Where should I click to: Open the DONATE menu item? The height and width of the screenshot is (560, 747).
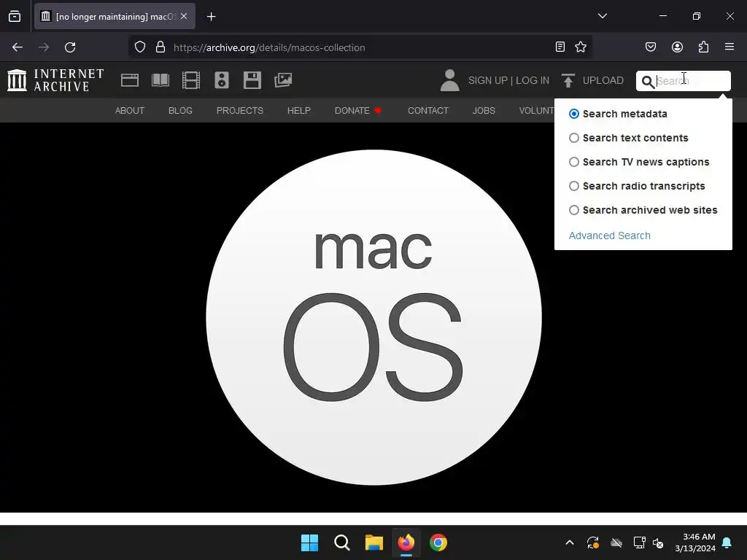pos(357,111)
